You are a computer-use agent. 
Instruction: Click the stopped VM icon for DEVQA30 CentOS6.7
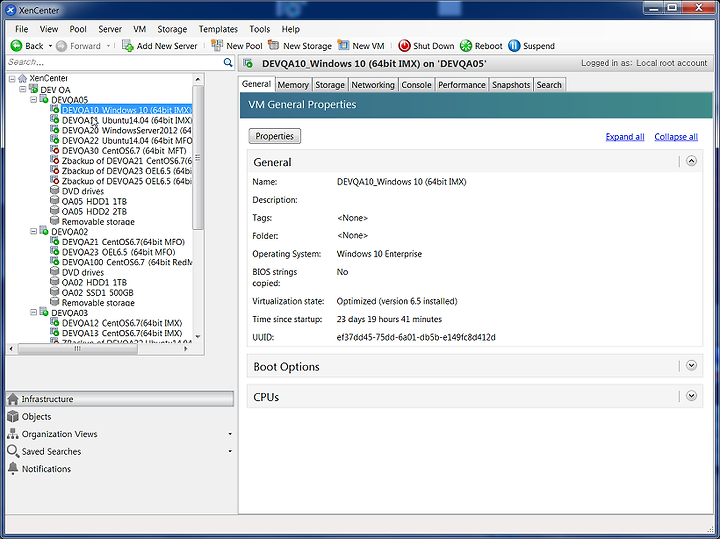point(55,150)
